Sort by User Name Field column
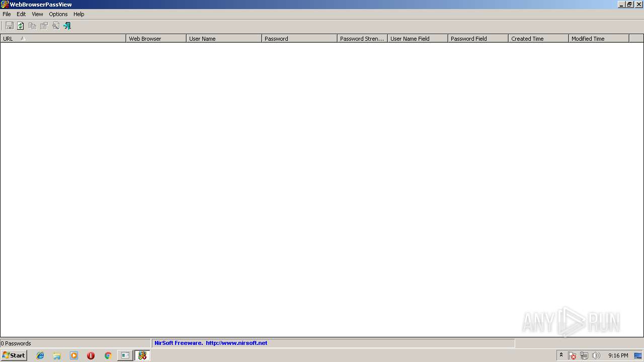Image resolution: width=644 pixels, height=362 pixels. point(418,38)
